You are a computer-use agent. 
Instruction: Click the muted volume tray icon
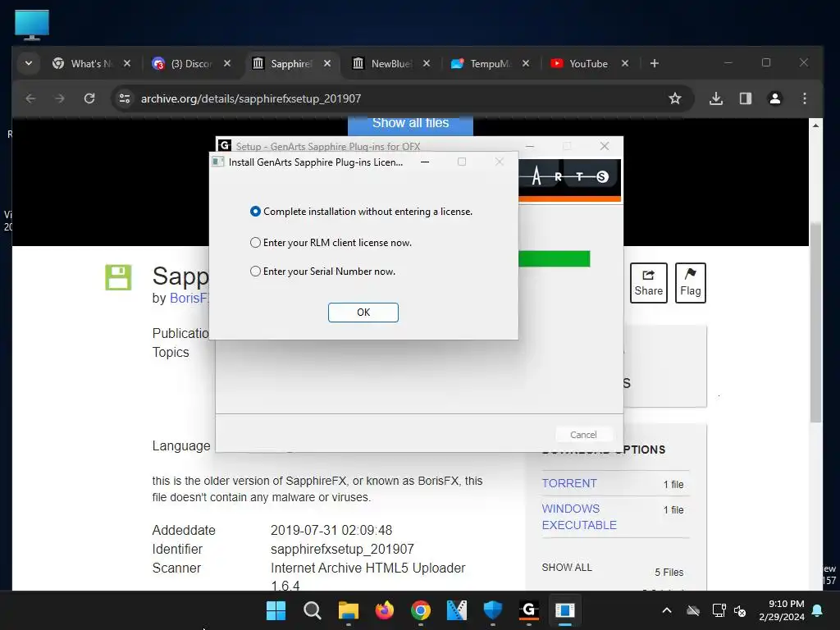(x=741, y=610)
